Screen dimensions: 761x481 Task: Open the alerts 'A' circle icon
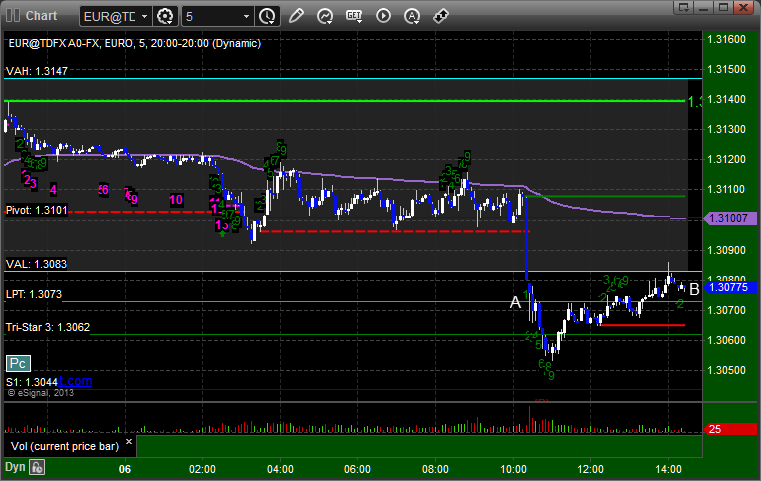pyautogui.click(x=412, y=17)
